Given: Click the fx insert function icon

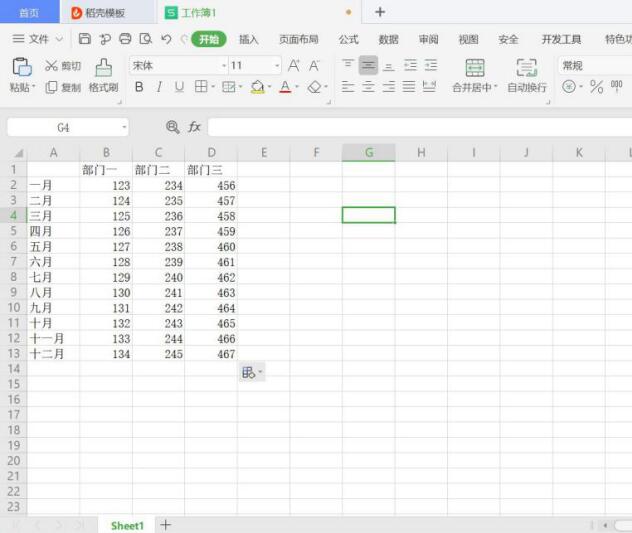Looking at the screenshot, I should tap(195, 127).
